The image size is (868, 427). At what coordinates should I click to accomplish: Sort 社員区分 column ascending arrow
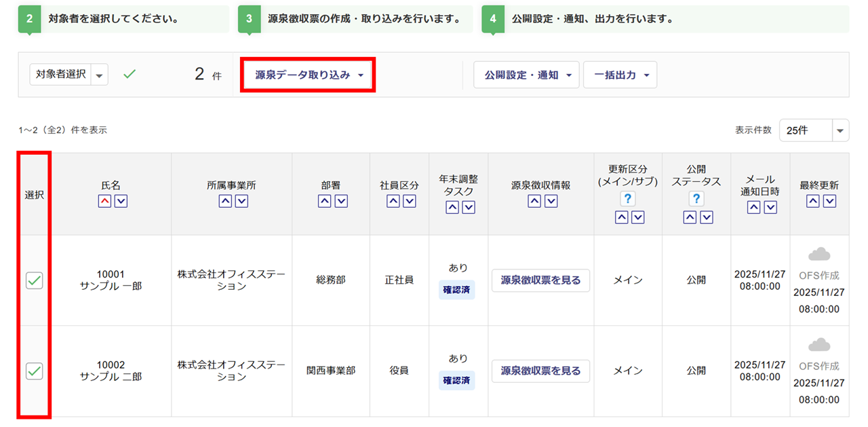(x=393, y=201)
